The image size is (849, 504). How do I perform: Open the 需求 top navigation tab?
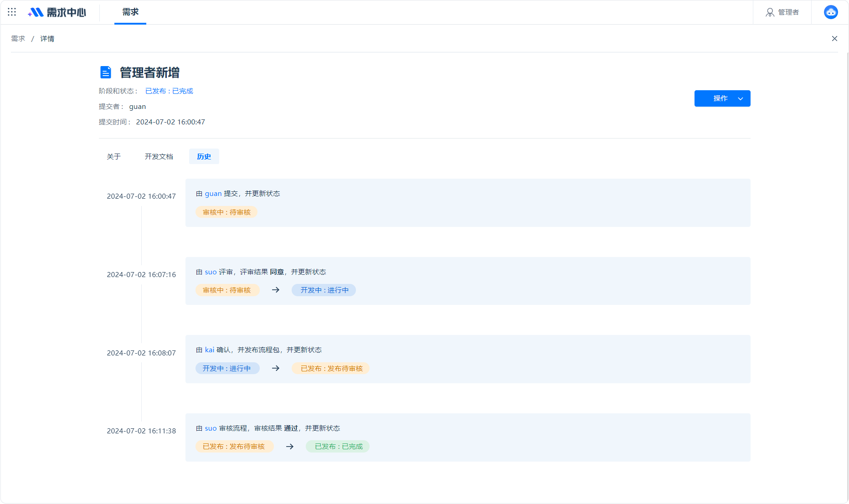click(130, 12)
